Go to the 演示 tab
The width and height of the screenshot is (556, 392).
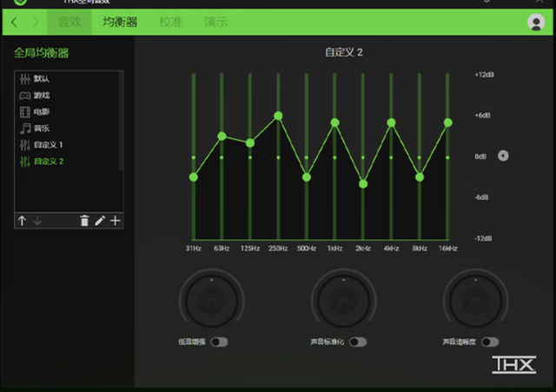[x=216, y=22]
